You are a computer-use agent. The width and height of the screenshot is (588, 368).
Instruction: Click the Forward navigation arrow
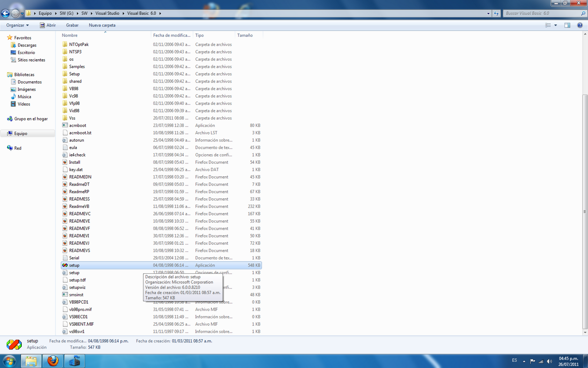15,14
